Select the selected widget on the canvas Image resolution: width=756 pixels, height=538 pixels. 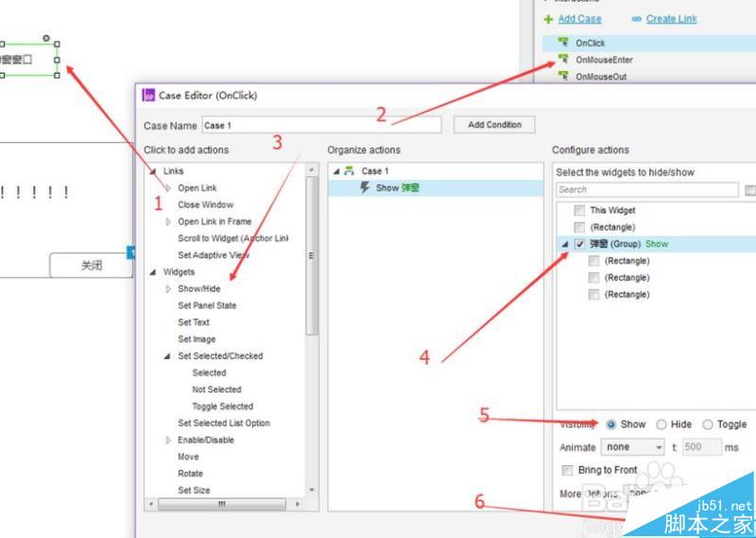click(28, 60)
